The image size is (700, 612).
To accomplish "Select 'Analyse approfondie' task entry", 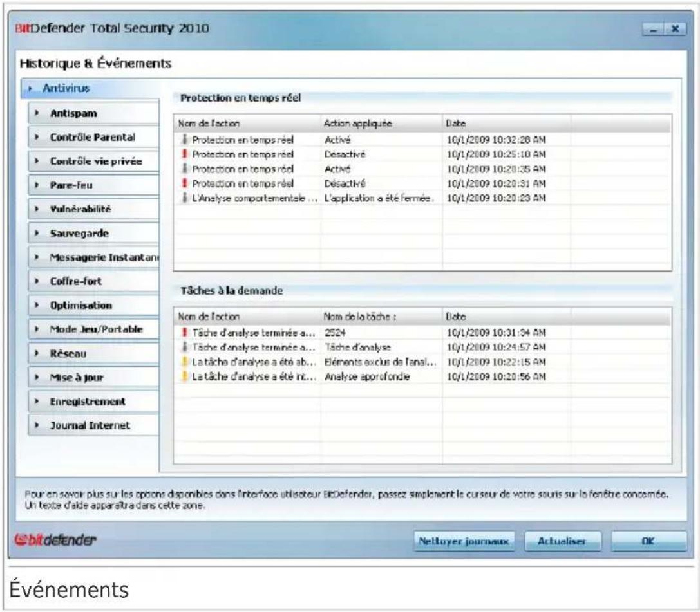I will 367,376.
